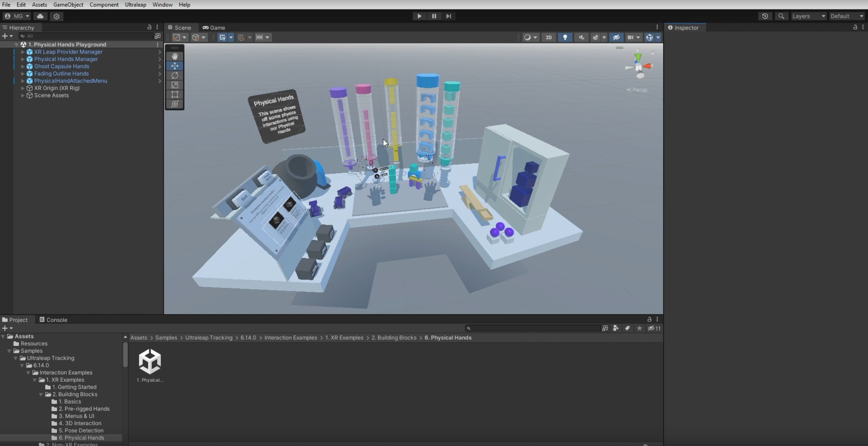The width and height of the screenshot is (868, 446).
Task: Open the 1. Getting Started folder
Action: 74,387
